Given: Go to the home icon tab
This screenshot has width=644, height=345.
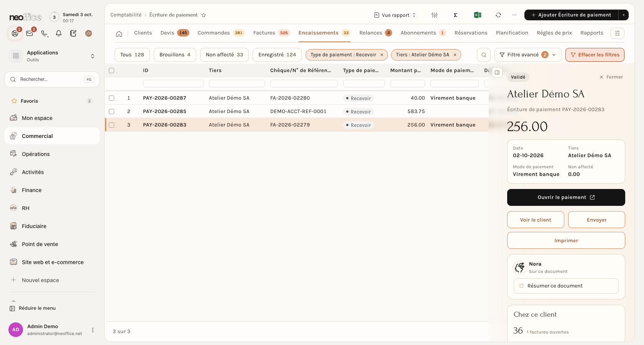Looking at the screenshot, I should coord(119,34).
